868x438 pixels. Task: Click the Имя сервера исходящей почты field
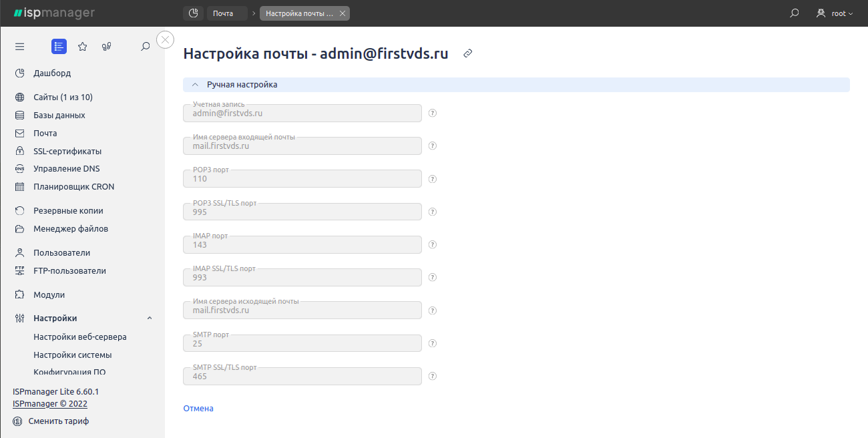tap(302, 310)
